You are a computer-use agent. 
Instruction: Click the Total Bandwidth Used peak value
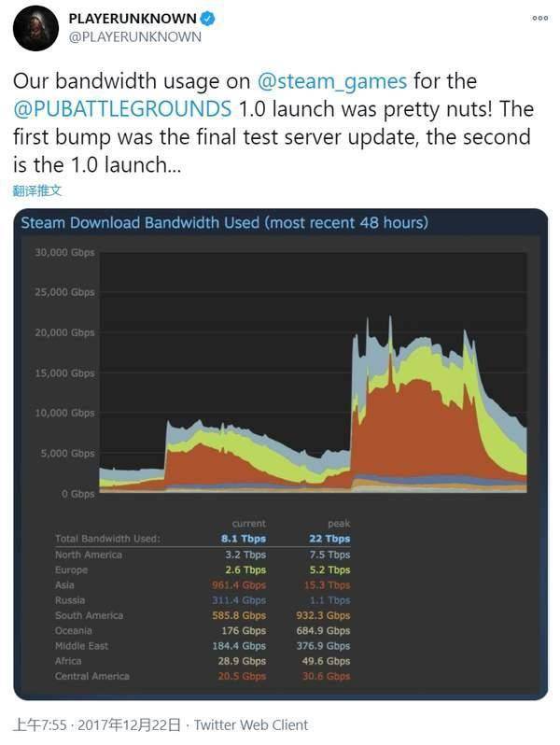(329, 539)
